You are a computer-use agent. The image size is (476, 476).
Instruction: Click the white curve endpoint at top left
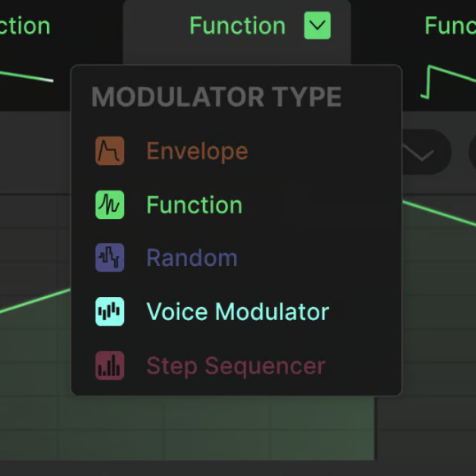48,80
